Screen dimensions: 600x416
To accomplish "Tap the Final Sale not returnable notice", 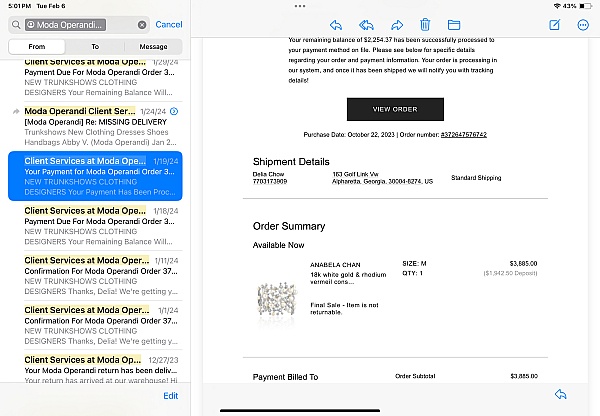I will 344,308.
